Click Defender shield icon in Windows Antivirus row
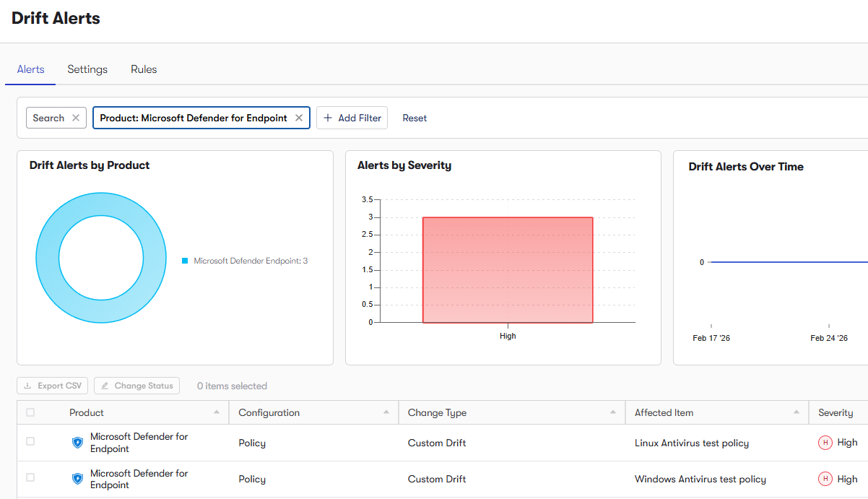This screenshot has width=868, height=499. click(x=78, y=479)
